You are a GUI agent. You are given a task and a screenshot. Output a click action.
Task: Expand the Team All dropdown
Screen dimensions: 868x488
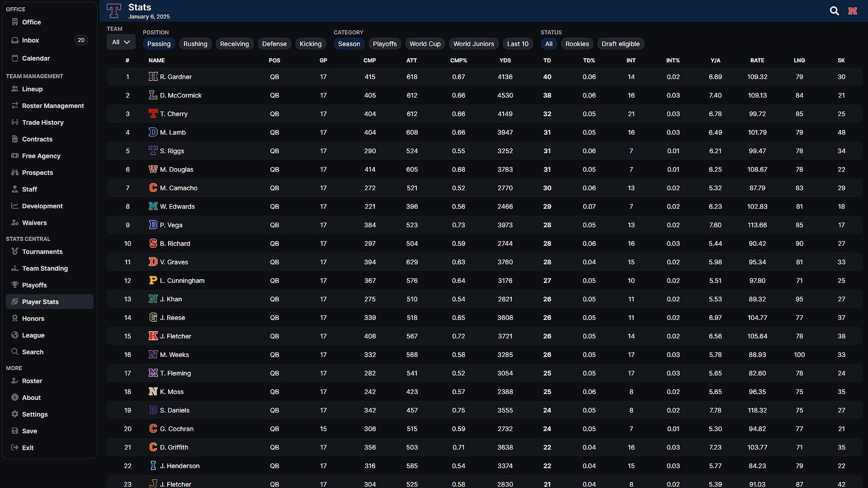pos(121,42)
